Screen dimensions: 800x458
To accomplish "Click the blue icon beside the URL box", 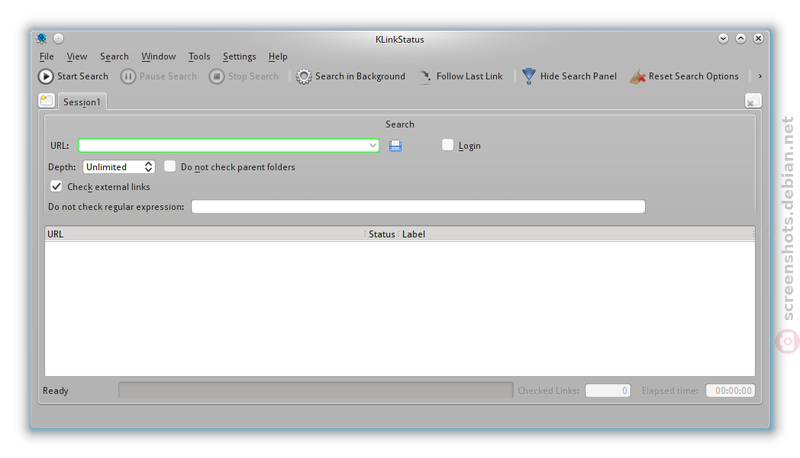I will (x=395, y=146).
